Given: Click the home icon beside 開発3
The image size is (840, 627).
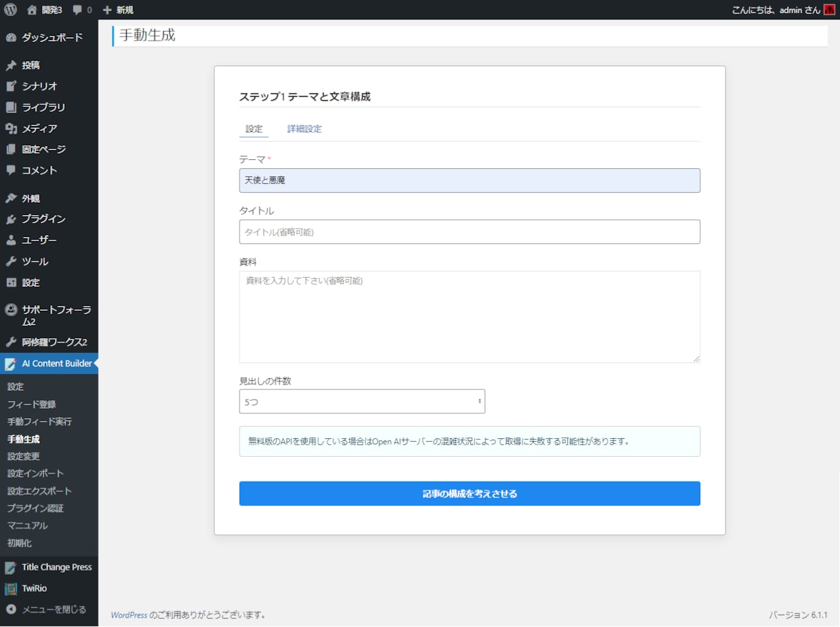Looking at the screenshot, I should (x=32, y=10).
